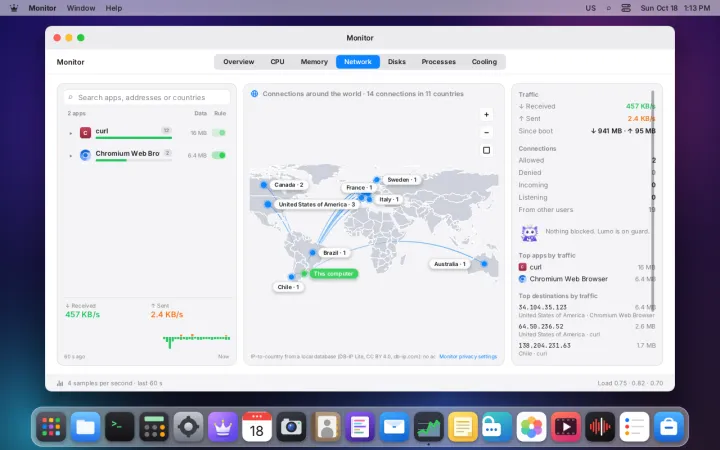Open the store bag dock icon
Screen dimensions: 720x450
click(x=669, y=427)
